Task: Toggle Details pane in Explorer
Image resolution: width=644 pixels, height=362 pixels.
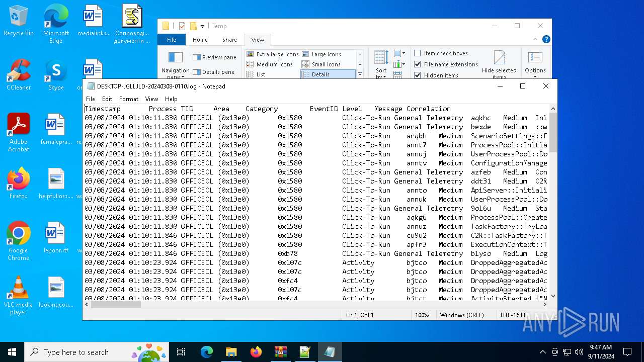Action: point(214,72)
